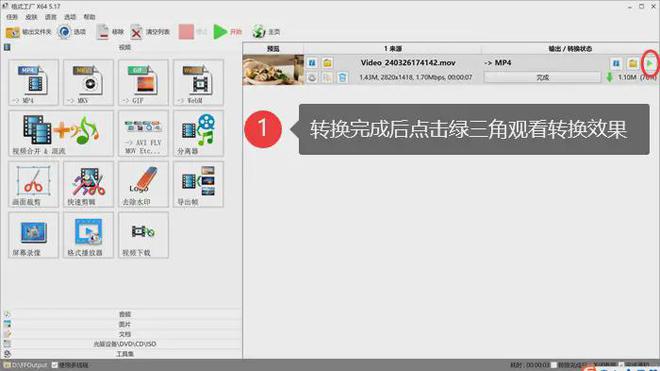
Task: Select the -> MP4 conversion tile
Action: [33, 82]
